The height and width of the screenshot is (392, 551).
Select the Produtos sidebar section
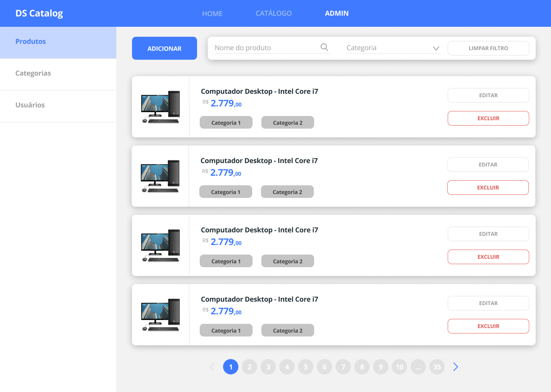31,41
